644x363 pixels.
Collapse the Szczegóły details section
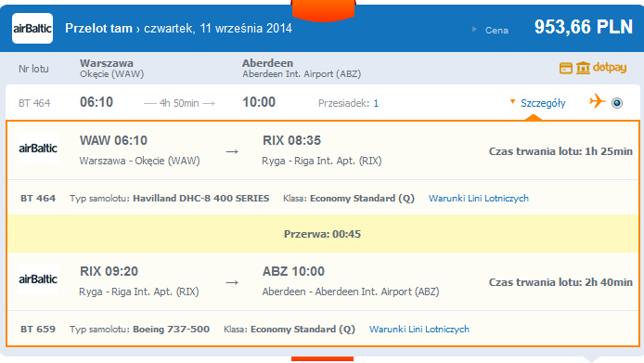pos(543,103)
